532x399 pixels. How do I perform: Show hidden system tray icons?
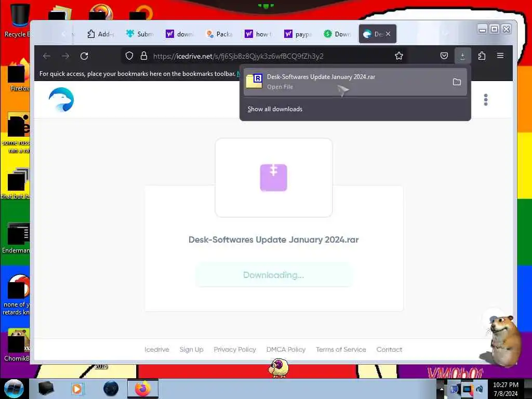pyautogui.click(x=441, y=389)
